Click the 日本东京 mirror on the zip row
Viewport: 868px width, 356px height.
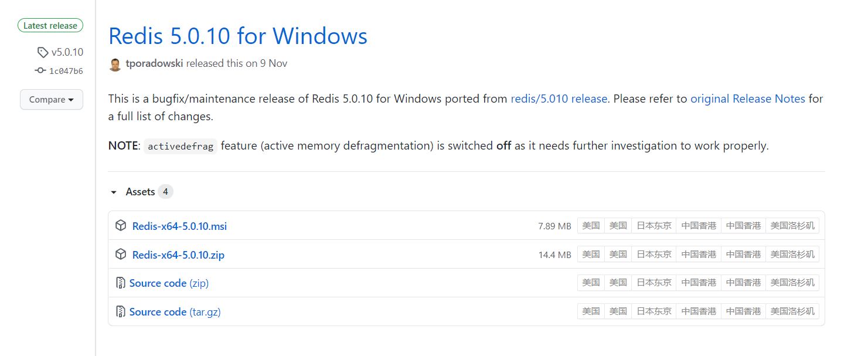coord(653,254)
